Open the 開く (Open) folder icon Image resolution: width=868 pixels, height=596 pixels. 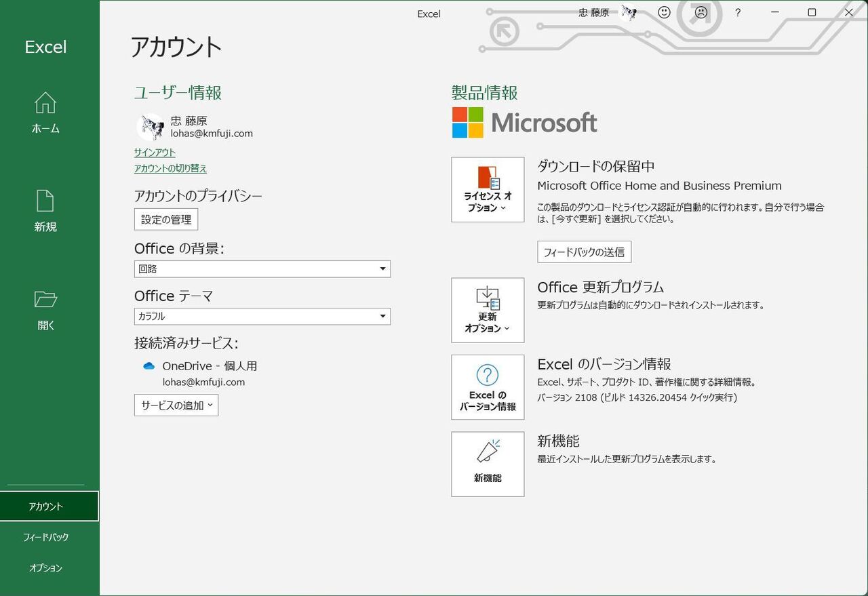coord(45,299)
